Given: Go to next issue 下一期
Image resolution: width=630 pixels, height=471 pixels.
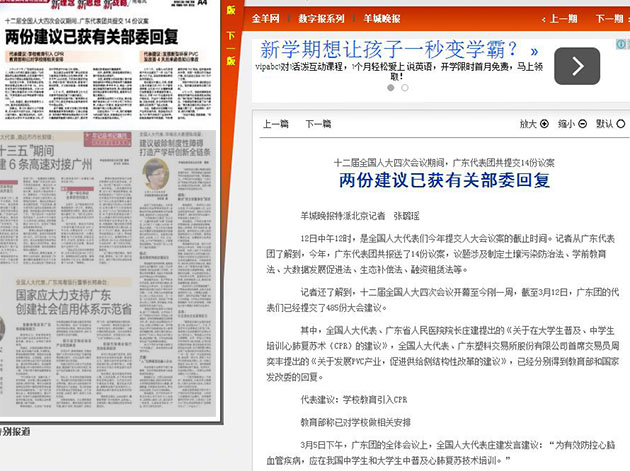Looking at the screenshot, I should tap(609, 19).
